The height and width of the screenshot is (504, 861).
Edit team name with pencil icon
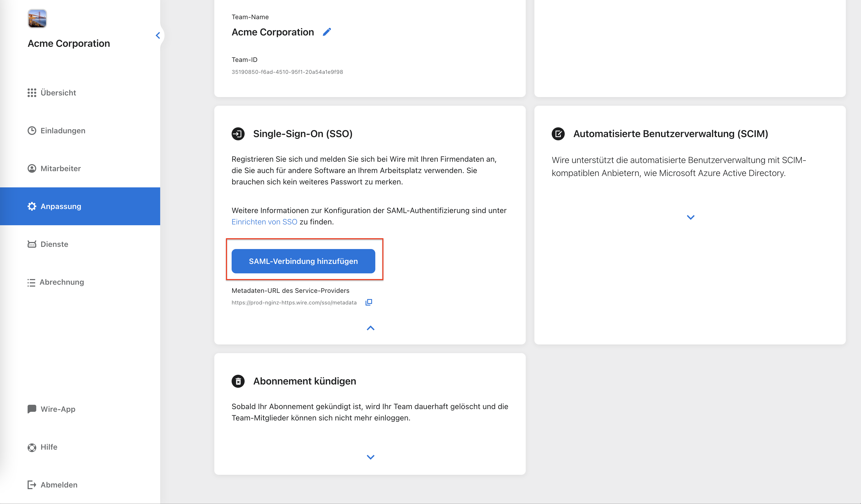coord(327,32)
